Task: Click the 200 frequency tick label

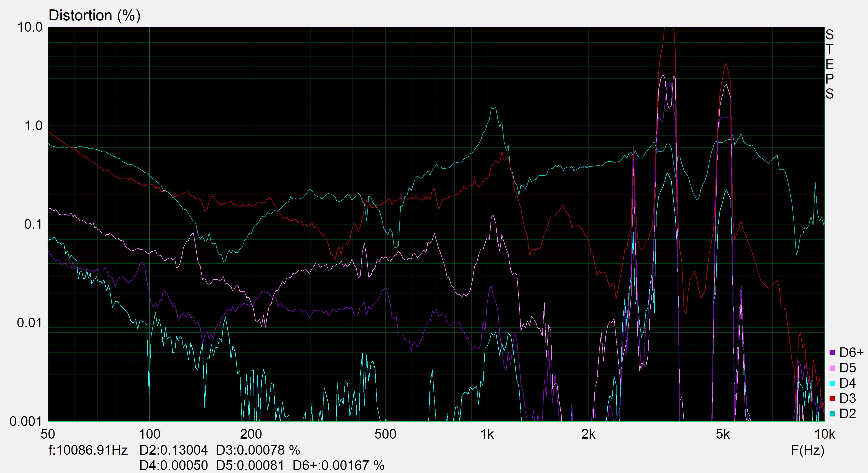Action: tap(251, 434)
